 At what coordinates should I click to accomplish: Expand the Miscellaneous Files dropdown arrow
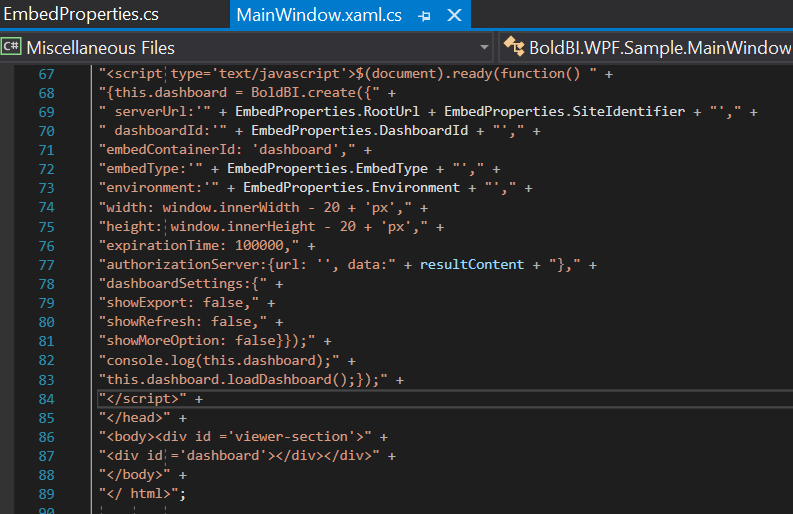point(485,47)
